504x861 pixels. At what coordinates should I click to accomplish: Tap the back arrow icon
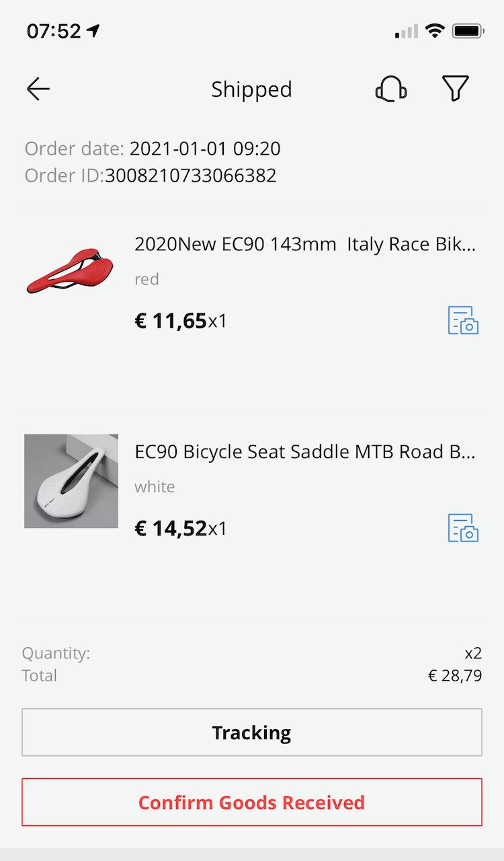38,89
